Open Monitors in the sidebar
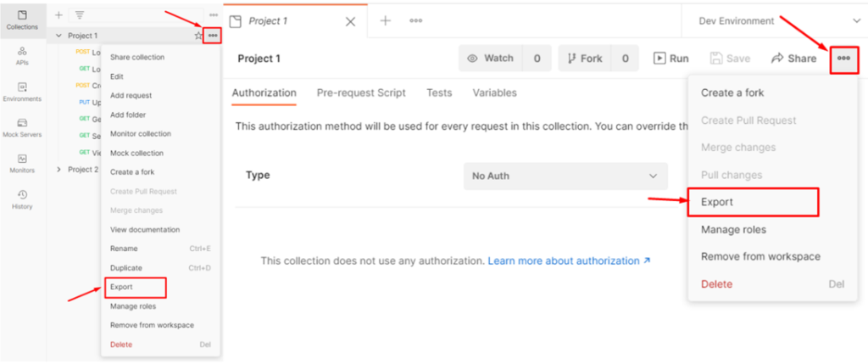 click(x=22, y=163)
